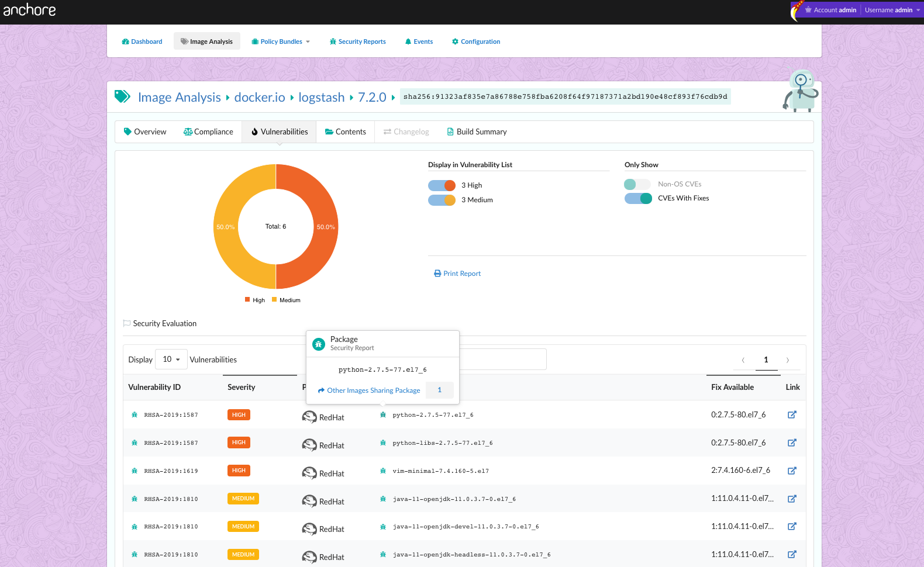The image size is (924, 567).
Task: Select page 1 in pagination
Action: coord(766,360)
